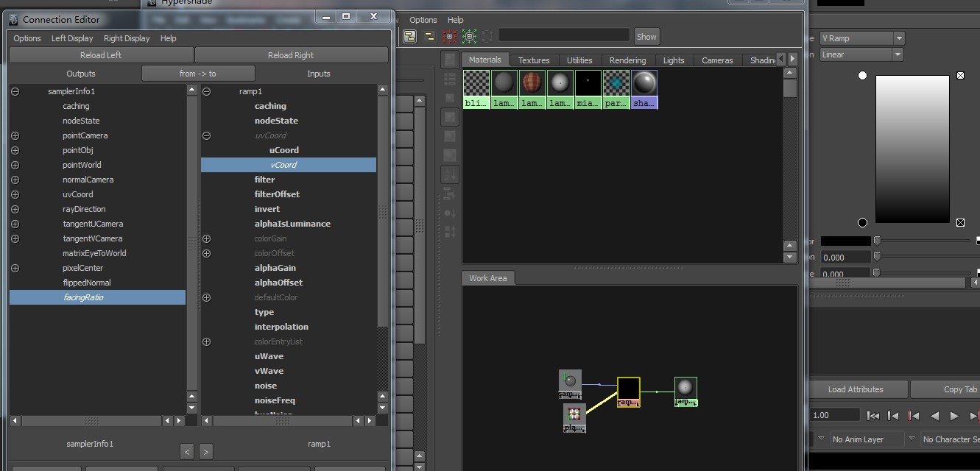Click the Reload Left button
Screen dimensions: 980x471
pyautogui.click(x=101, y=55)
